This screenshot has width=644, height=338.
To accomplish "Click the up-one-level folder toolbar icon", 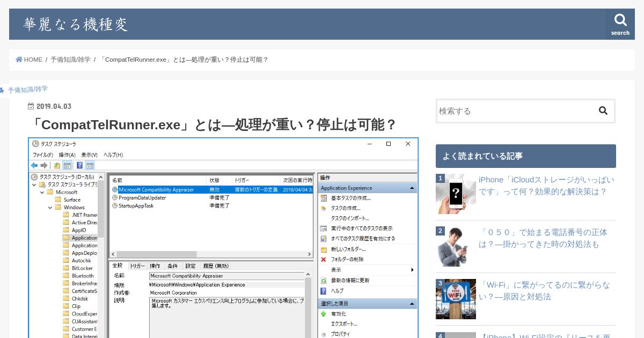I will tap(57, 166).
